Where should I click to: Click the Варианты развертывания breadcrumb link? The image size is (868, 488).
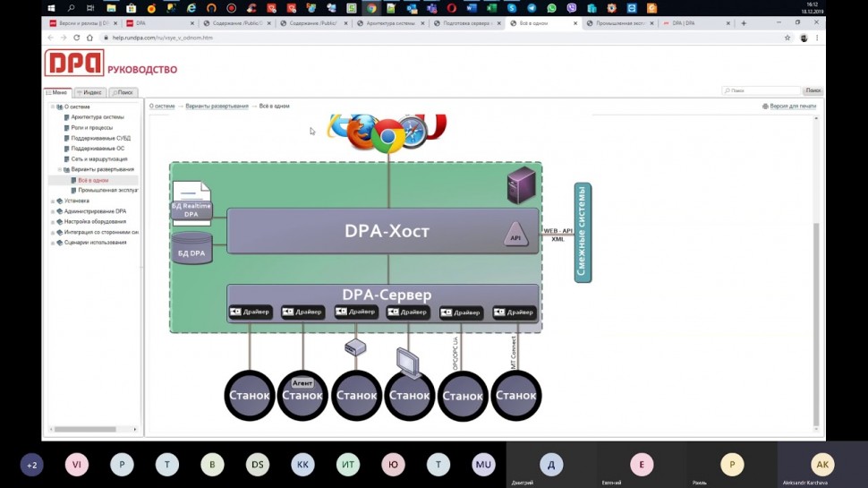(x=217, y=106)
